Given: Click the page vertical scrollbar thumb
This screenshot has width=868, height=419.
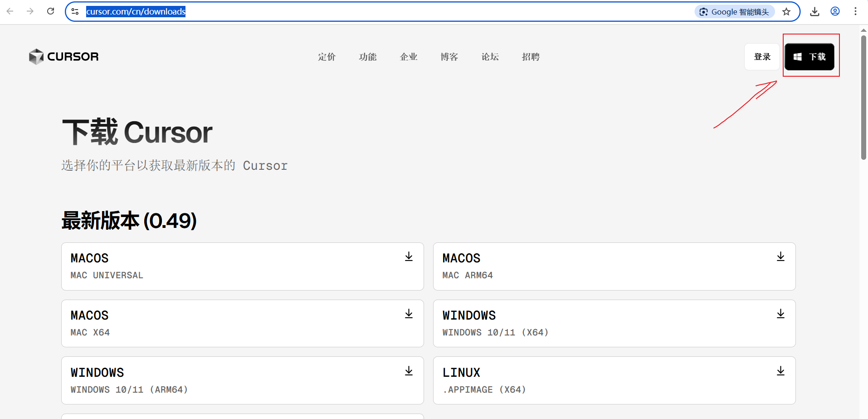Looking at the screenshot, I should click(863, 98).
